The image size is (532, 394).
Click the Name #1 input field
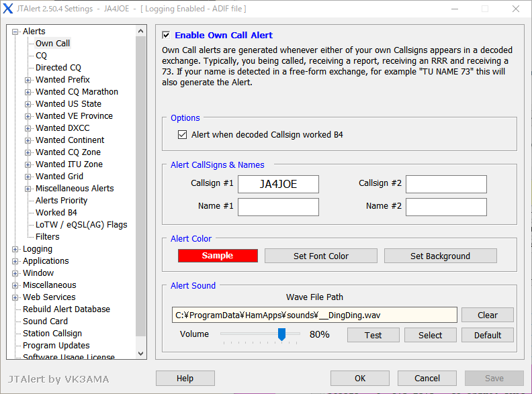pos(278,207)
